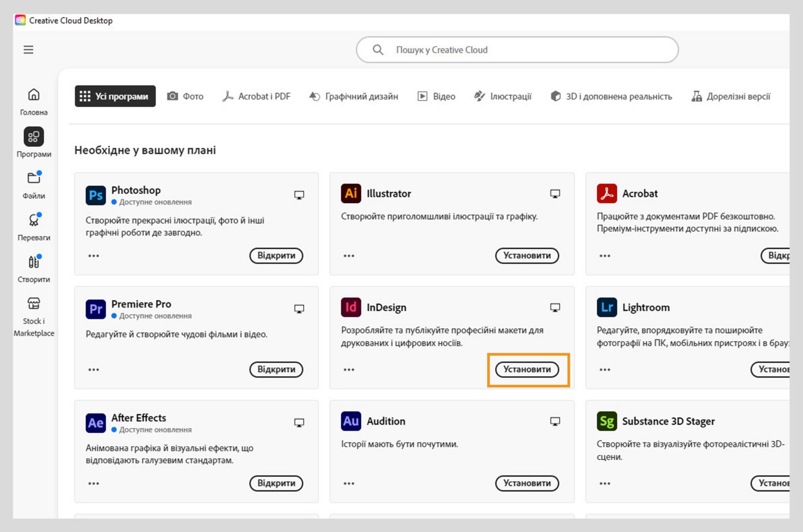
Task: Click the Photoshop app icon
Action: (x=95, y=195)
